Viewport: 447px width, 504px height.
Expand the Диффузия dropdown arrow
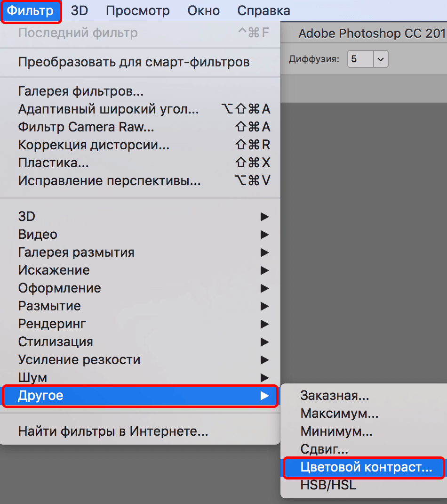coord(380,59)
